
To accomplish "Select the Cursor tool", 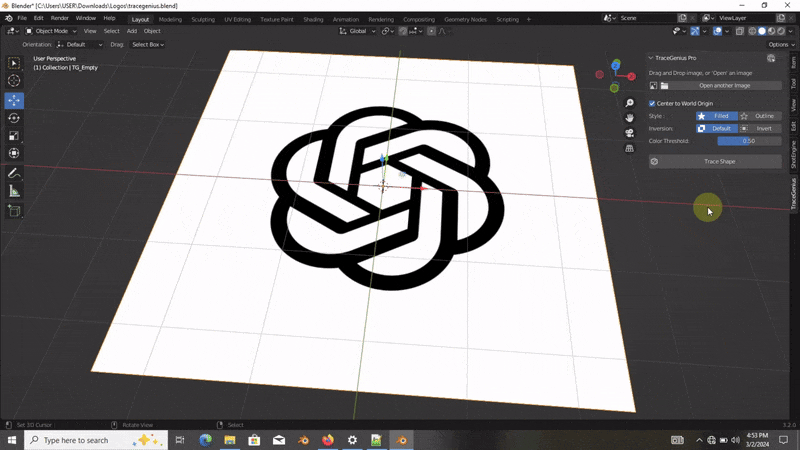I will tap(14, 81).
